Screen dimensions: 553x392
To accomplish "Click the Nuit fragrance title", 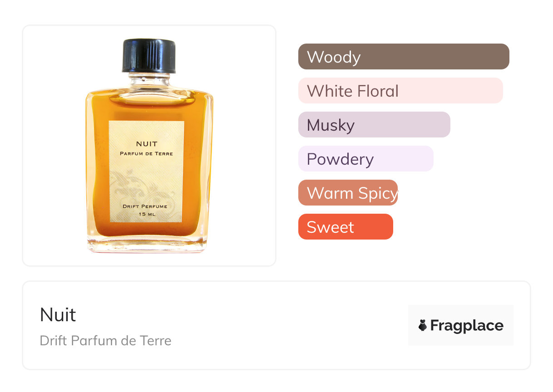I will (58, 314).
